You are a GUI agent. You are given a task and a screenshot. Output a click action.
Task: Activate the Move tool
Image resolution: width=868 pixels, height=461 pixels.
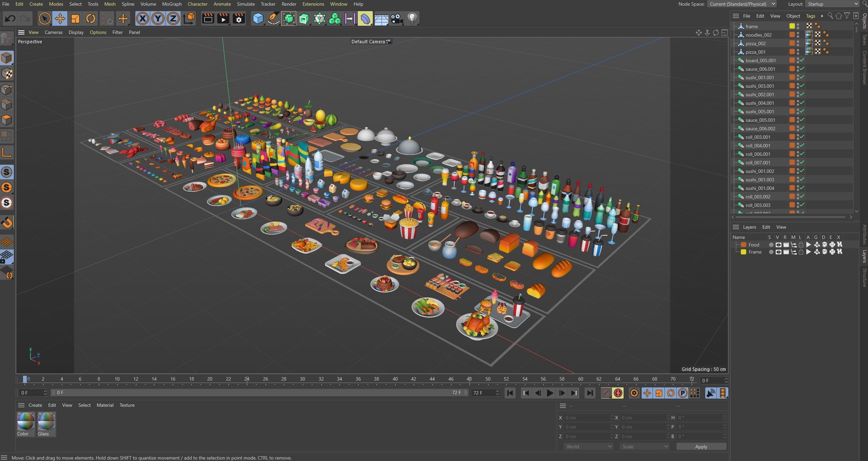point(60,19)
